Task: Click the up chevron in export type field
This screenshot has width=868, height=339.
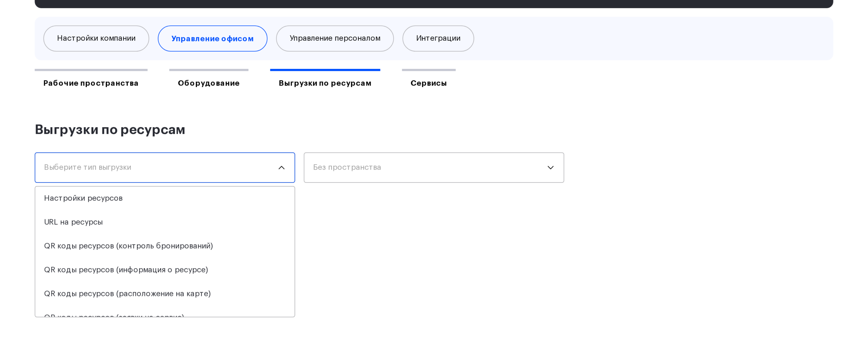Action: click(x=281, y=167)
